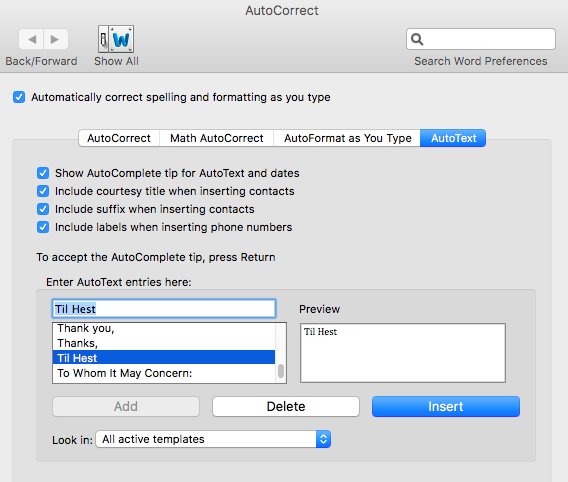Image resolution: width=568 pixels, height=482 pixels.
Task: Click the Forward arrow button
Action: (x=55, y=39)
